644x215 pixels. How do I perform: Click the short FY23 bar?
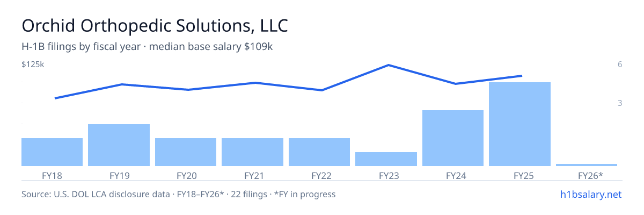tap(386, 159)
